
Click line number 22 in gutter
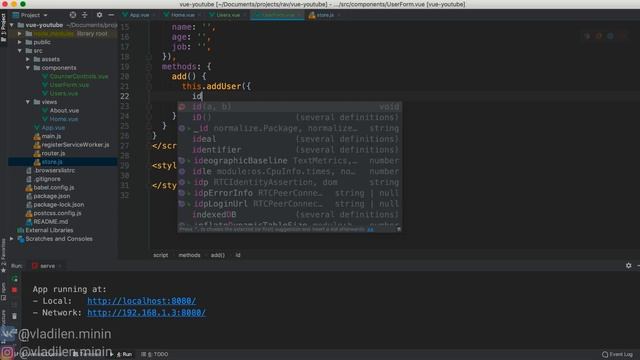[124, 96]
